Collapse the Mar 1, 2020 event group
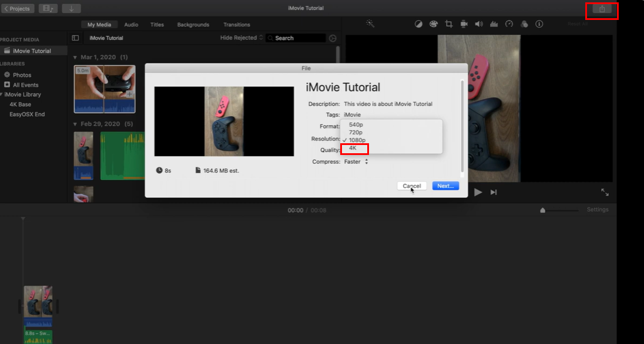The image size is (644, 344). (x=75, y=57)
